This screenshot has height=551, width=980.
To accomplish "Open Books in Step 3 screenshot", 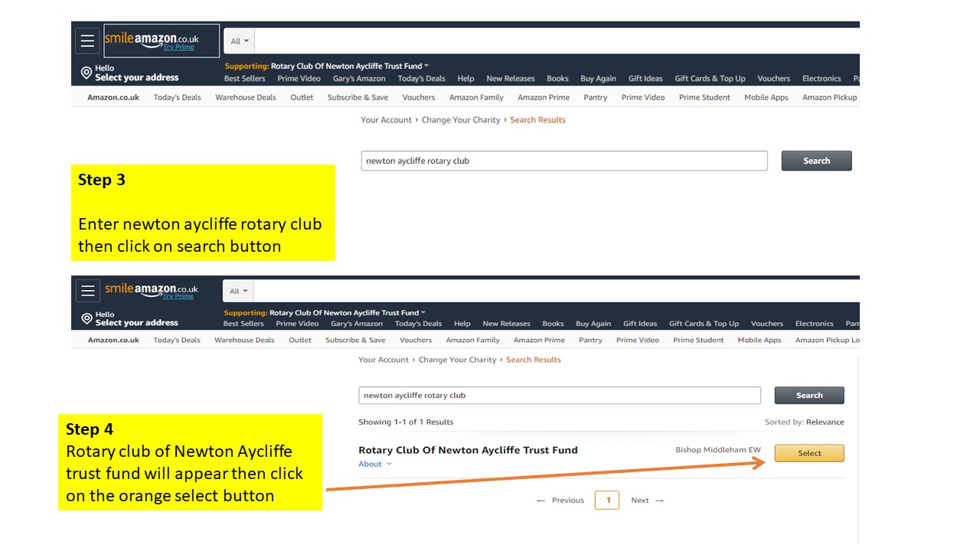I will coord(557,78).
